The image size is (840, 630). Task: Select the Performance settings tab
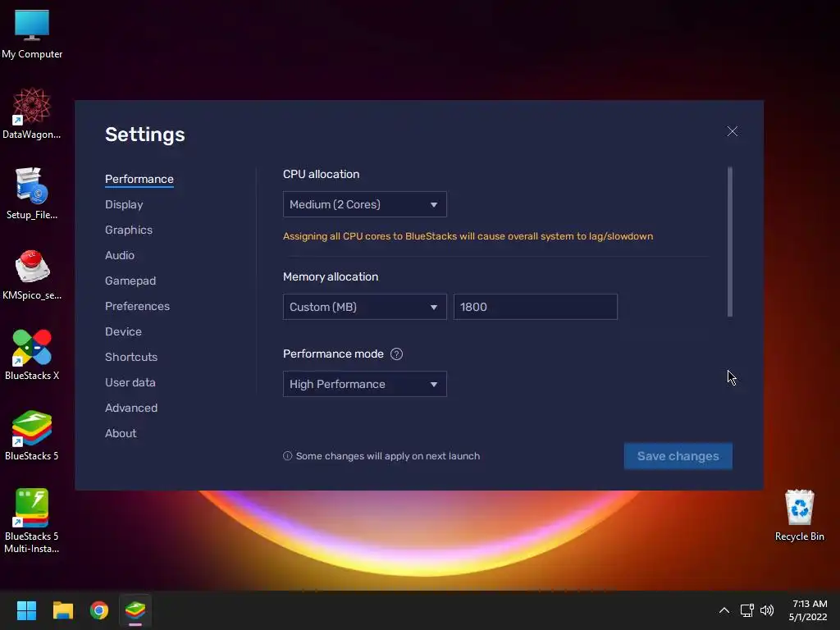click(139, 179)
